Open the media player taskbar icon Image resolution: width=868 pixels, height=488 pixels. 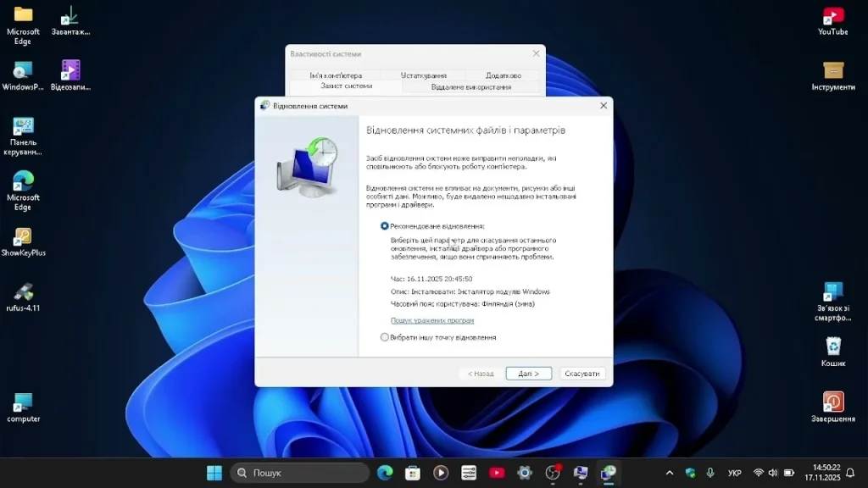pos(441,473)
